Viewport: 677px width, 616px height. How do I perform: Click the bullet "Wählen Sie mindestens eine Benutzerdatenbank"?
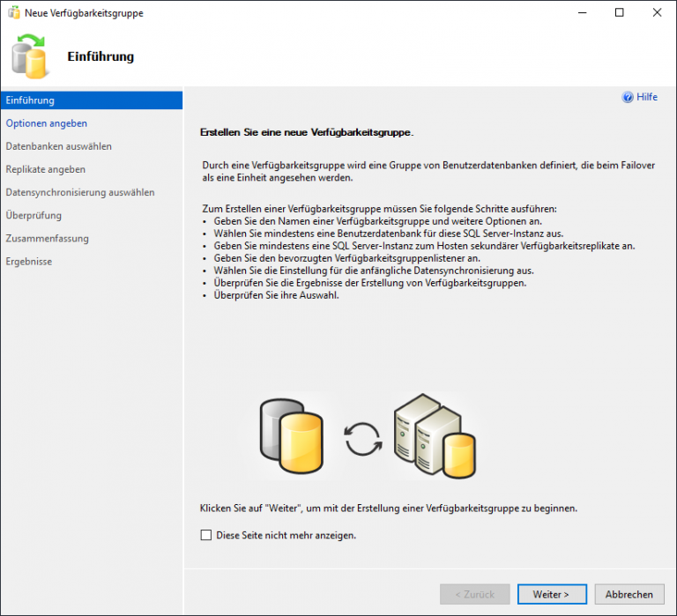click(x=389, y=234)
